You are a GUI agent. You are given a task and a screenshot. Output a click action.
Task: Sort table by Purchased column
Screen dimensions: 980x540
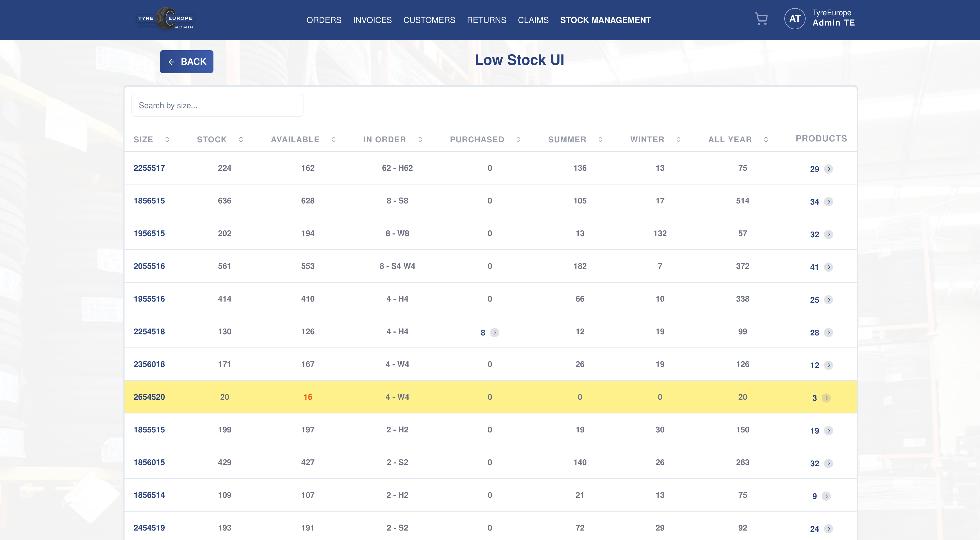518,140
